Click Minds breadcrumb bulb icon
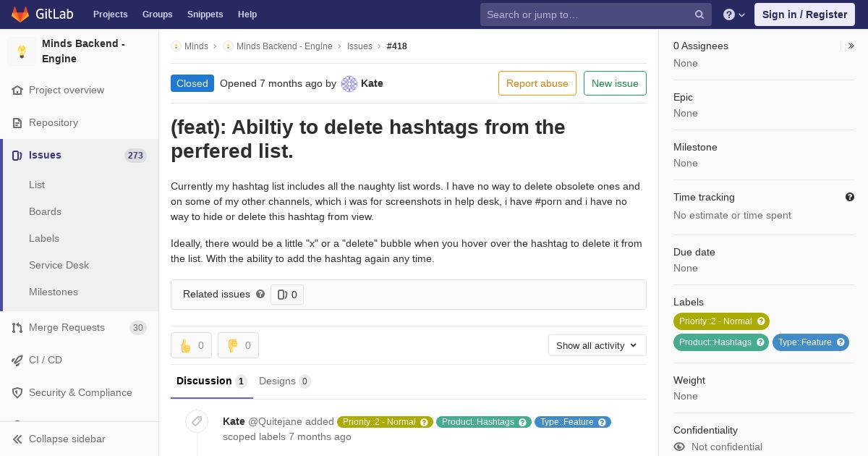The image size is (868, 456). pyautogui.click(x=176, y=46)
